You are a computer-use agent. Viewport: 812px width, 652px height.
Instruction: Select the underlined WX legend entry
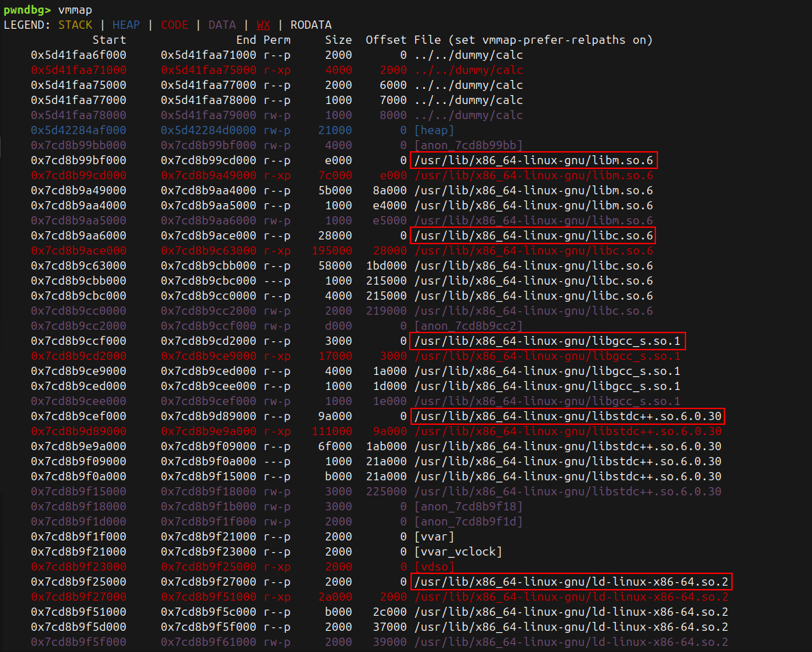(x=263, y=25)
